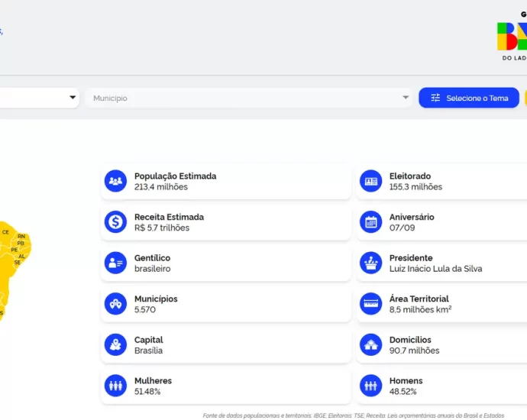The height and width of the screenshot is (420, 527).
Task: Select Ceará (CE) on the map
Action: 5,231
